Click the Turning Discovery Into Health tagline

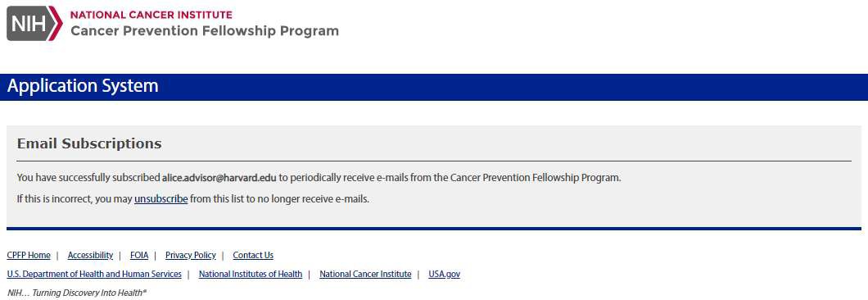tap(77, 293)
